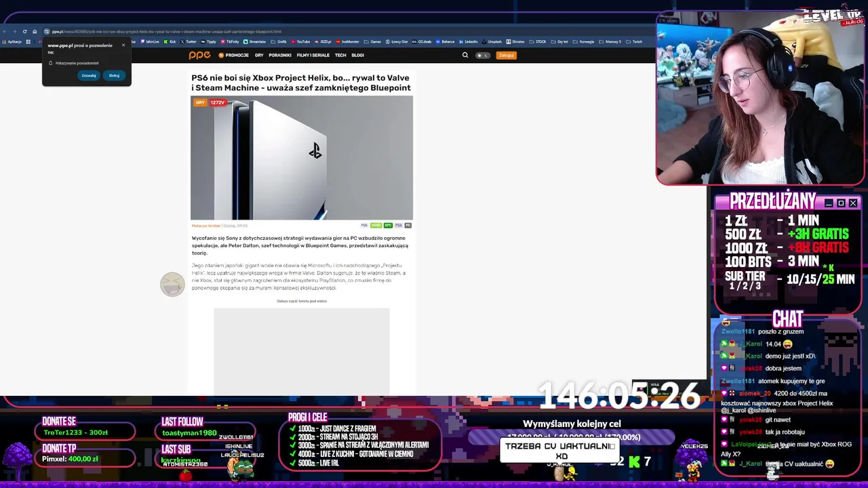Click the GRY tag on article image

point(200,102)
